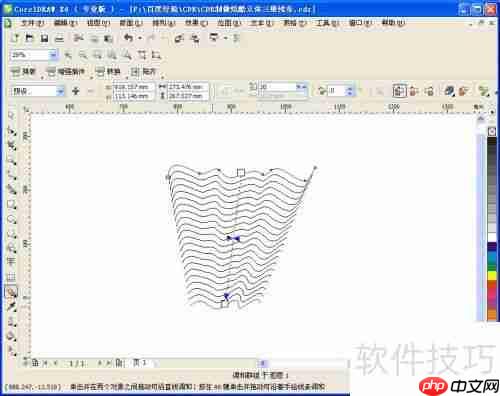Adjust the blend steps spinner arrows
The width and height of the screenshot is (500, 396).
[302, 87]
